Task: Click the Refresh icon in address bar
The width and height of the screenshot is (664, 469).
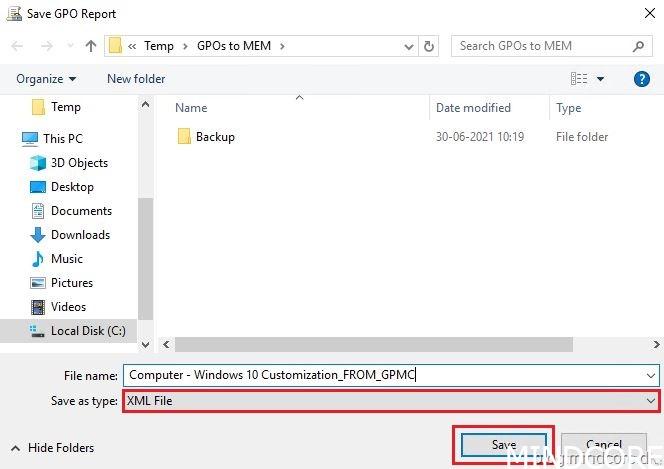Action: pyautogui.click(x=429, y=46)
